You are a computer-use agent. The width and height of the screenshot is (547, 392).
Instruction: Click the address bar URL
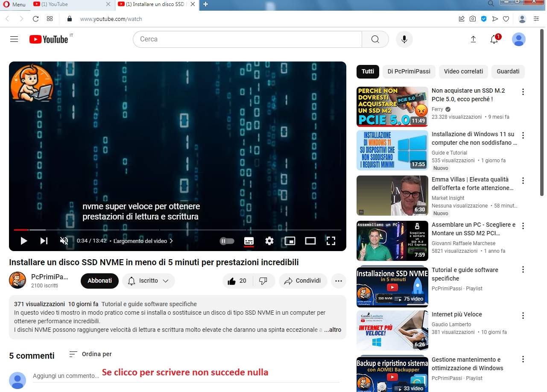pos(111,19)
